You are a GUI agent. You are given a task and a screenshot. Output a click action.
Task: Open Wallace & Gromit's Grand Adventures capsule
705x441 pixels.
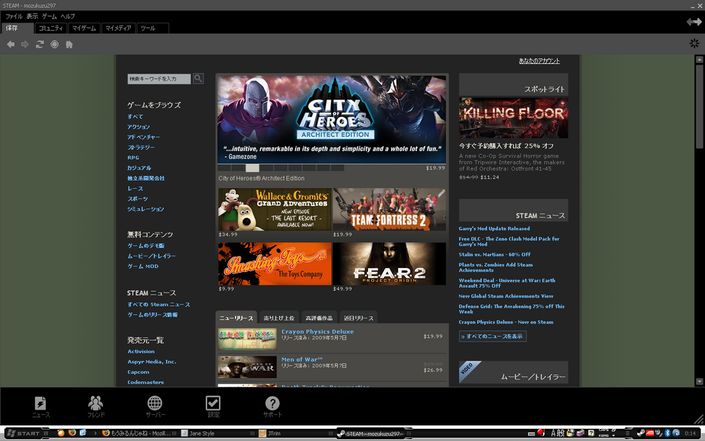coord(274,209)
